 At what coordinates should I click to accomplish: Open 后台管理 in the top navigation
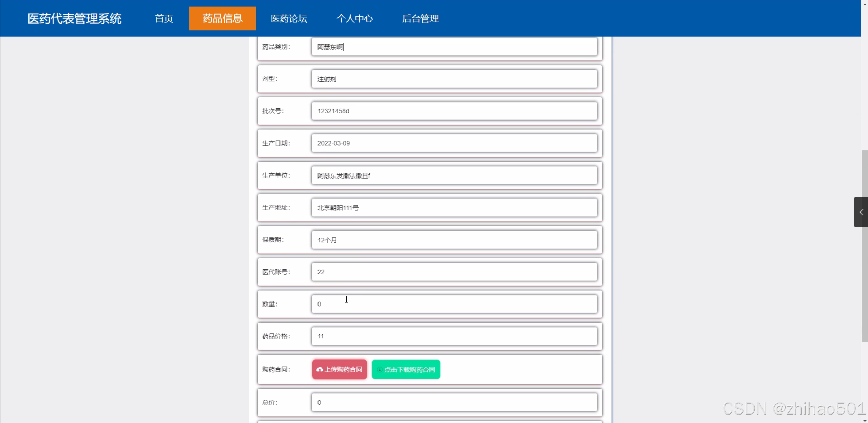pyautogui.click(x=420, y=18)
